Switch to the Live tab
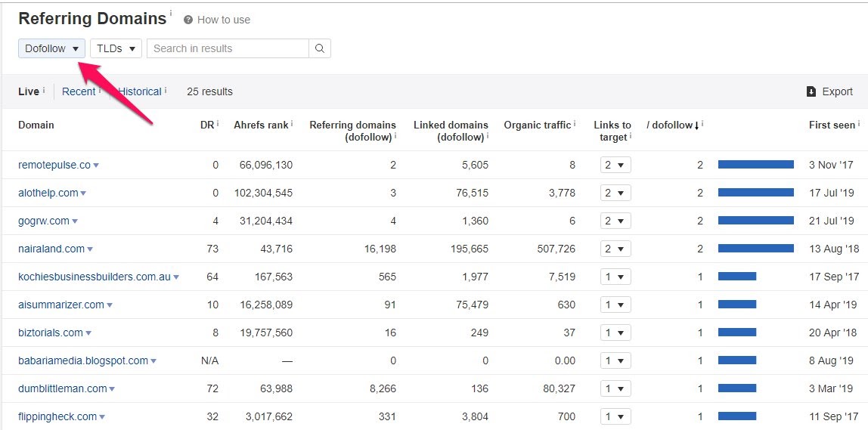Image resolution: width=868 pixels, height=430 pixels. tap(28, 92)
